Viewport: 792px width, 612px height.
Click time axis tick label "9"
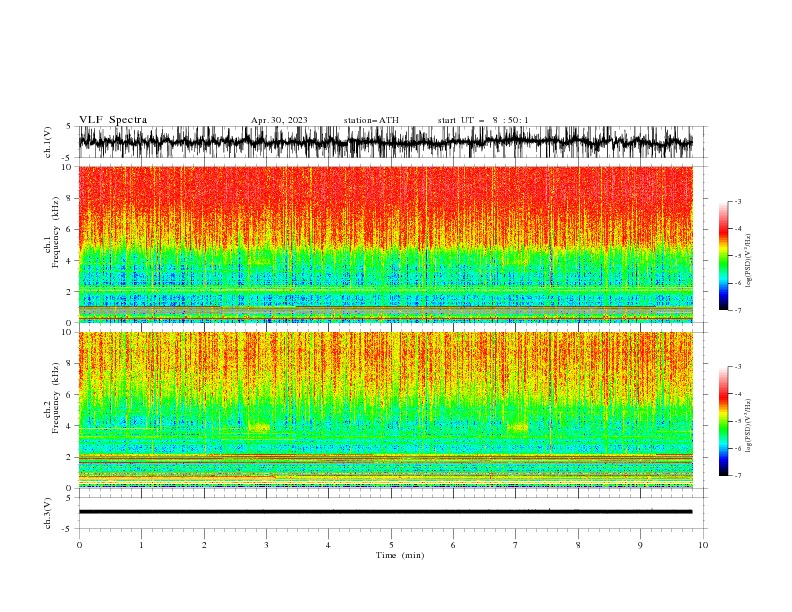[640, 545]
